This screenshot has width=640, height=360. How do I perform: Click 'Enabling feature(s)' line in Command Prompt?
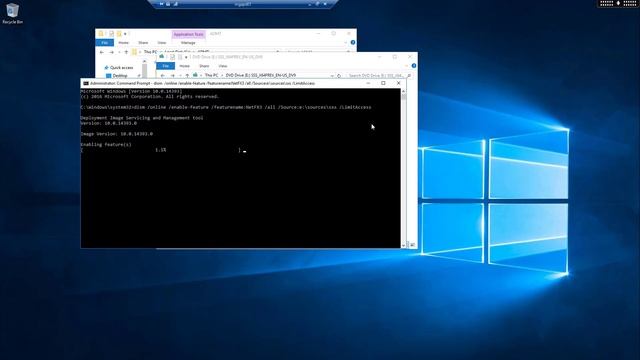(106, 144)
